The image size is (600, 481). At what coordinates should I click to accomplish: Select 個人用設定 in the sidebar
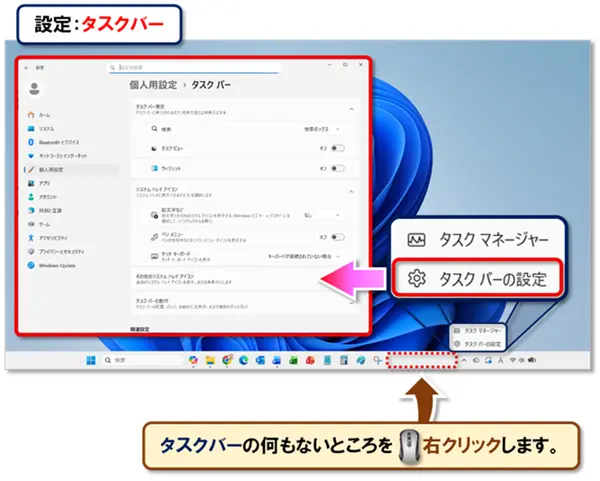[71, 170]
